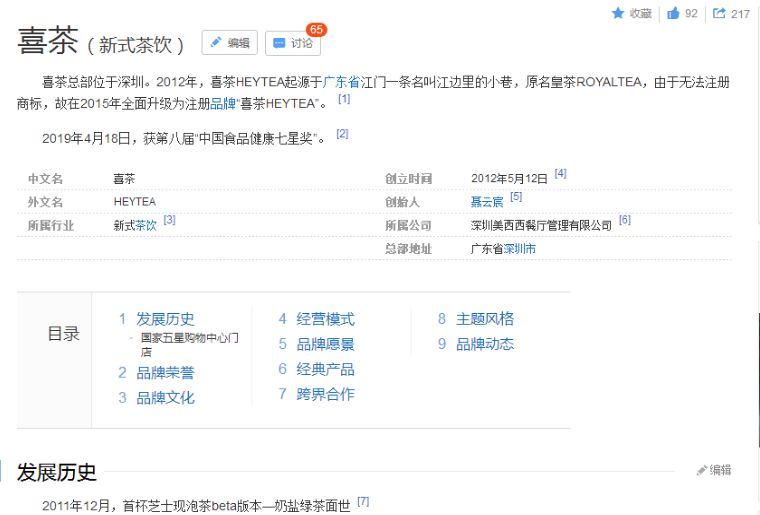Screen dimensions: 760x515
Task: Open the founder 聂云宸 link
Action: tap(487, 202)
